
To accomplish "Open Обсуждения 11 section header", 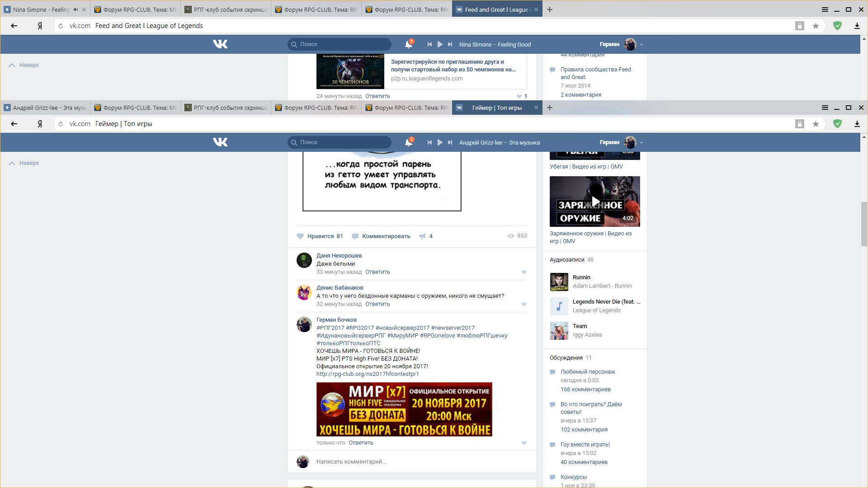I will pyautogui.click(x=571, y=358).
